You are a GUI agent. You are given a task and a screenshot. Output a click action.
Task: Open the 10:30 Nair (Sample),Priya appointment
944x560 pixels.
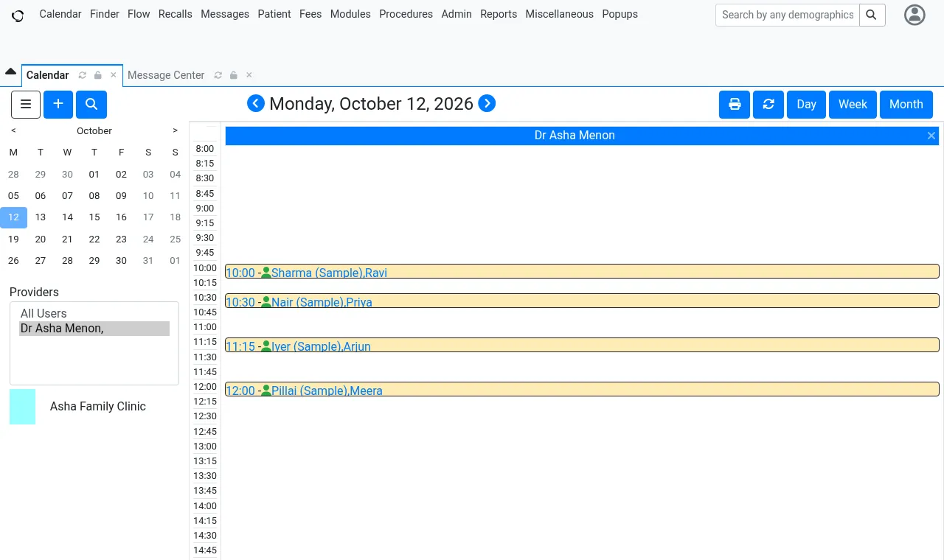[582, 301]
